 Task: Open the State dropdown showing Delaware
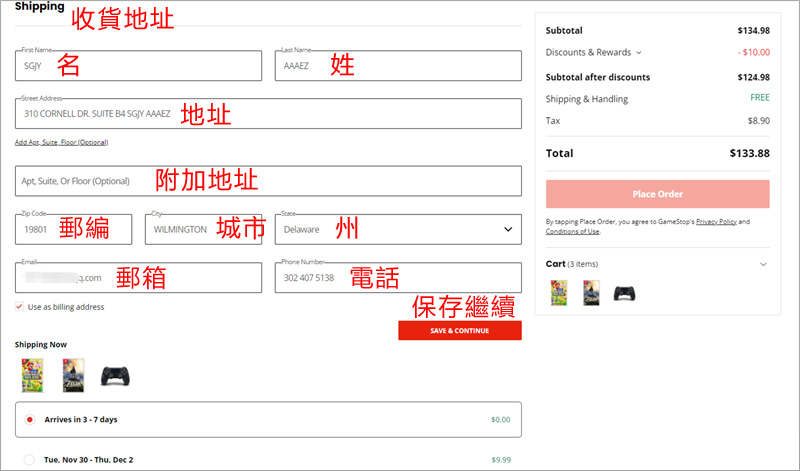397,229
